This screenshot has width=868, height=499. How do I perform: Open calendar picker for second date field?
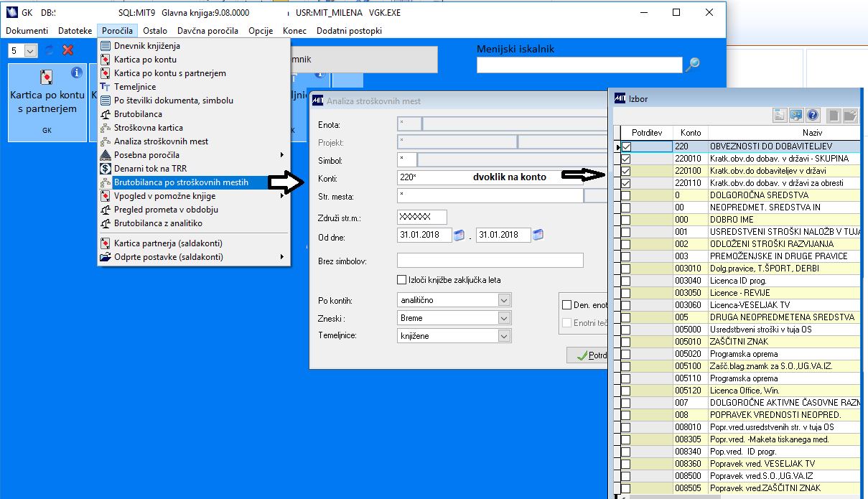click(x=538, y=235)
